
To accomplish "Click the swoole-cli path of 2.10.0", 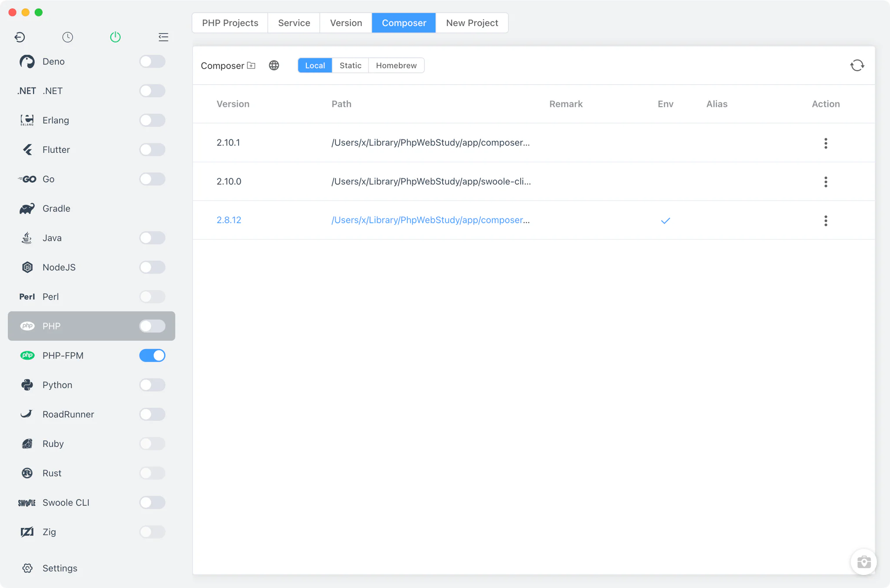I will tap(431, 182).
